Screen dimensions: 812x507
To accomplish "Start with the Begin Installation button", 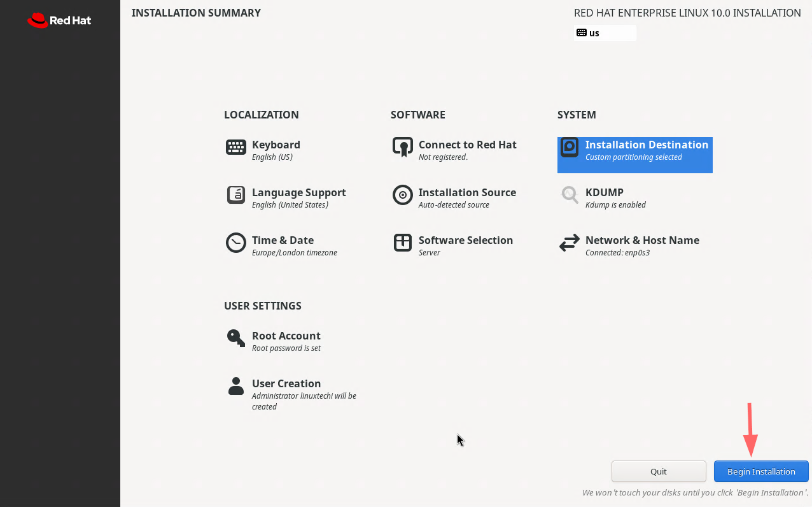I will (x=761, y=471).
